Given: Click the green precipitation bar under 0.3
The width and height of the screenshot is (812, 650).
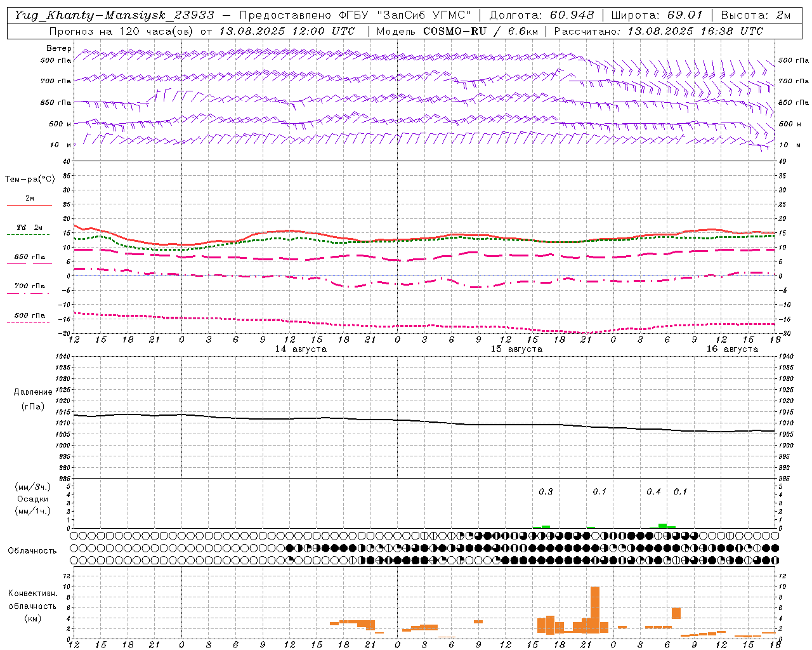Looking at the screenshot, I should point(546,527).
